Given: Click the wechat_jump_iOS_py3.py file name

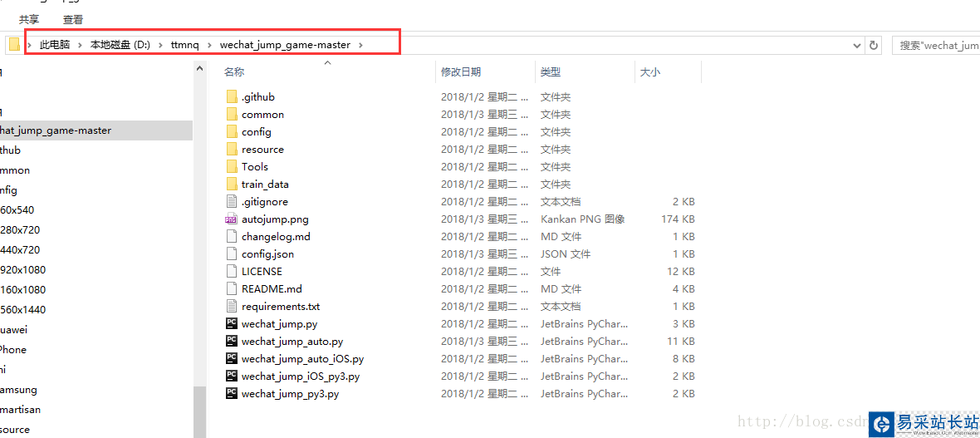Looking at the screenshot, I should tap(301, 376).
